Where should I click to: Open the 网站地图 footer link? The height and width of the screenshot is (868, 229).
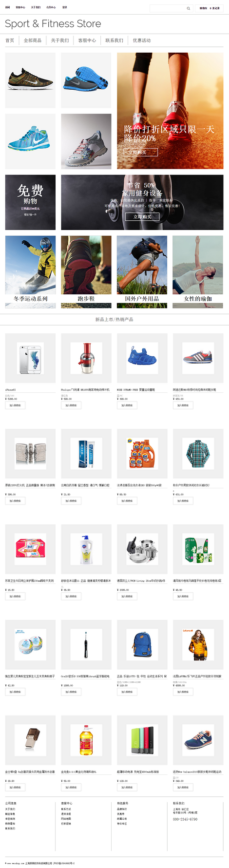tap(66, 819)
